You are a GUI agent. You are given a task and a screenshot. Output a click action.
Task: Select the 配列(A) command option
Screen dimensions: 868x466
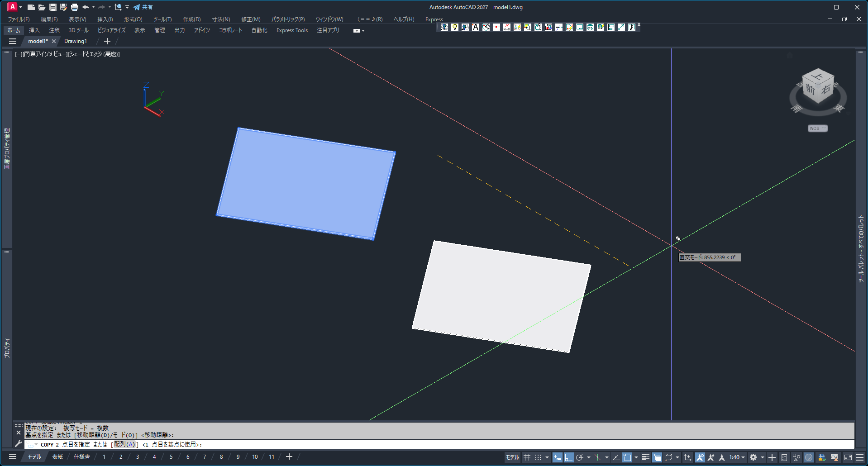124,444
